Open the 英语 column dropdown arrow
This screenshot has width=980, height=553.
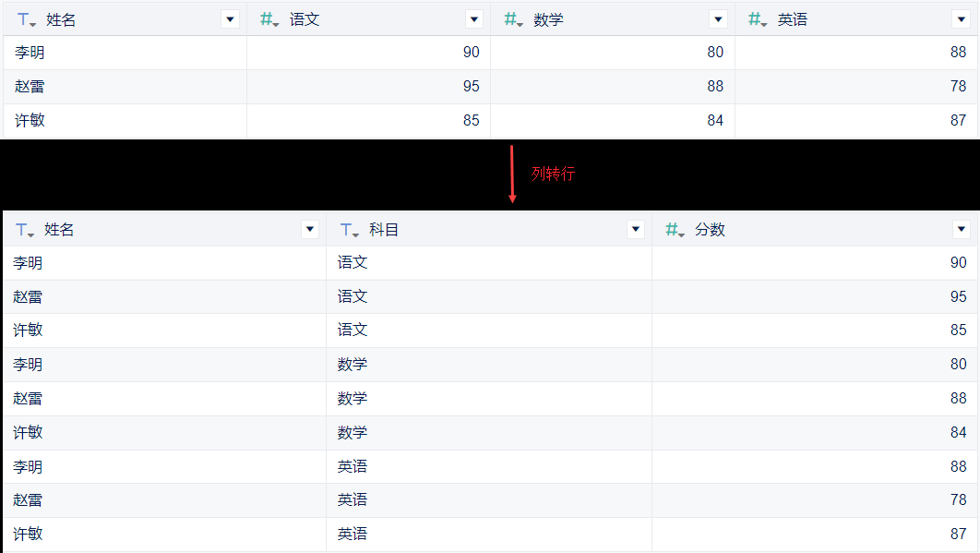coord(961,19)
